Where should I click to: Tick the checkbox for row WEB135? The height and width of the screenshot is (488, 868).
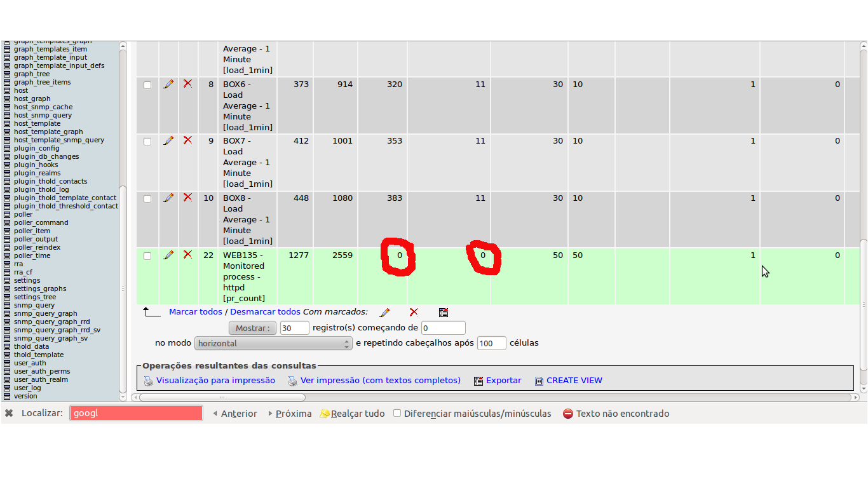pos(147,255)
